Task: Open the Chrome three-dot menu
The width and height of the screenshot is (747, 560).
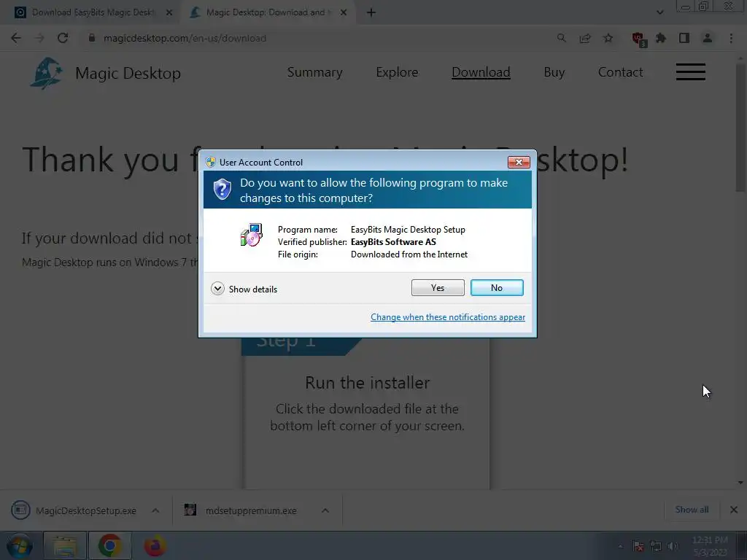Action: [x=731, y=38]
